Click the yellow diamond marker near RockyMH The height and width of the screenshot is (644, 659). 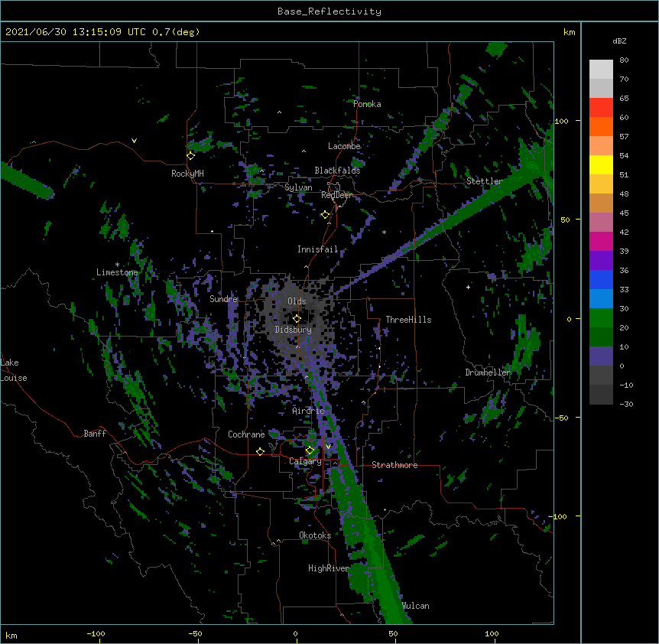tap(191, 156)
